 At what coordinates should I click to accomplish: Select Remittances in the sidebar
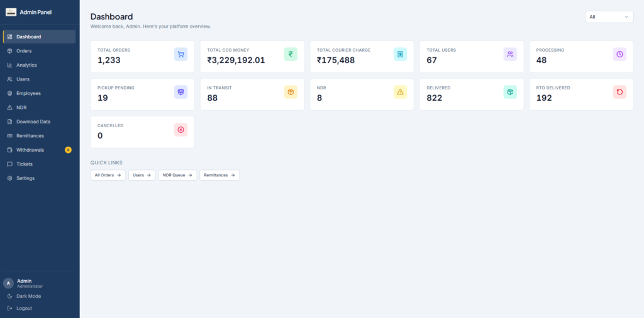[x=40, y=136]
